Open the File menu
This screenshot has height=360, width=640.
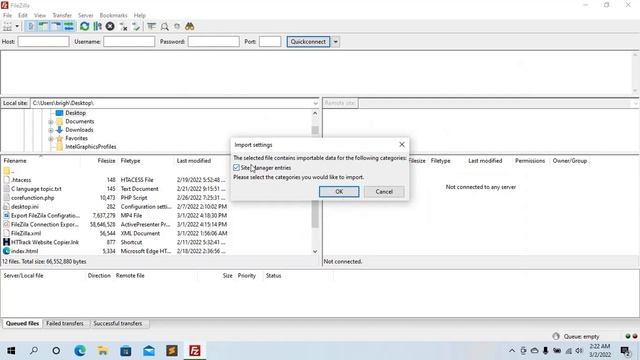[x=7, y=16]
